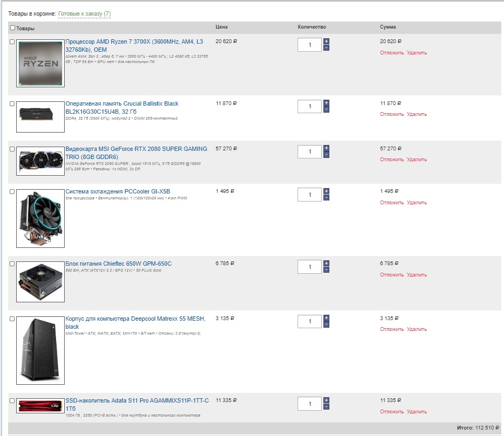
Task: Open the MSI RTX 2080 graphics card thumbnail
Action: coord(40,161)
